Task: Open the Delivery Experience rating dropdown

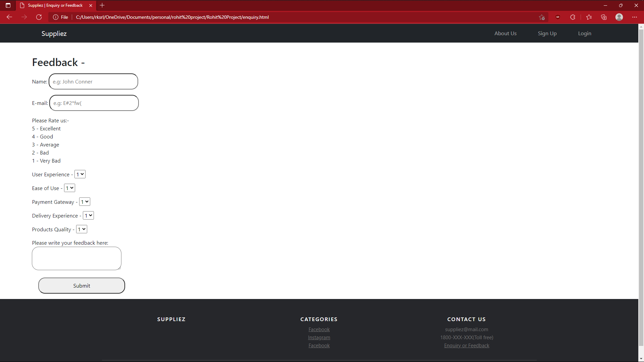Action: coord(88,215)
